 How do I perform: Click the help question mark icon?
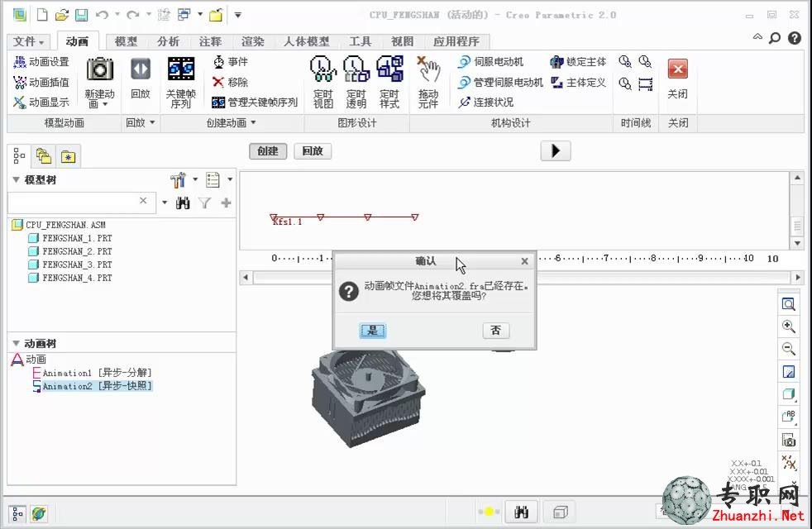tap(795, 38)
